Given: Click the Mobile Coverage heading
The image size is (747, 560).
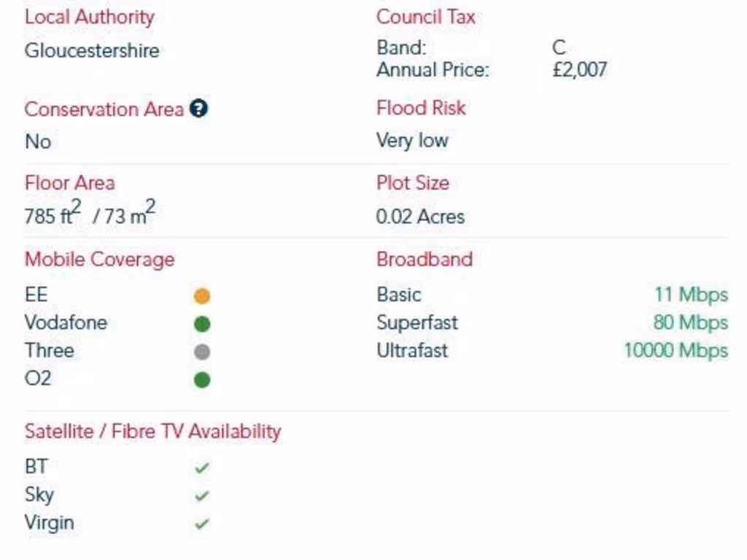Looking at the screenshot, I should point(99,260).
